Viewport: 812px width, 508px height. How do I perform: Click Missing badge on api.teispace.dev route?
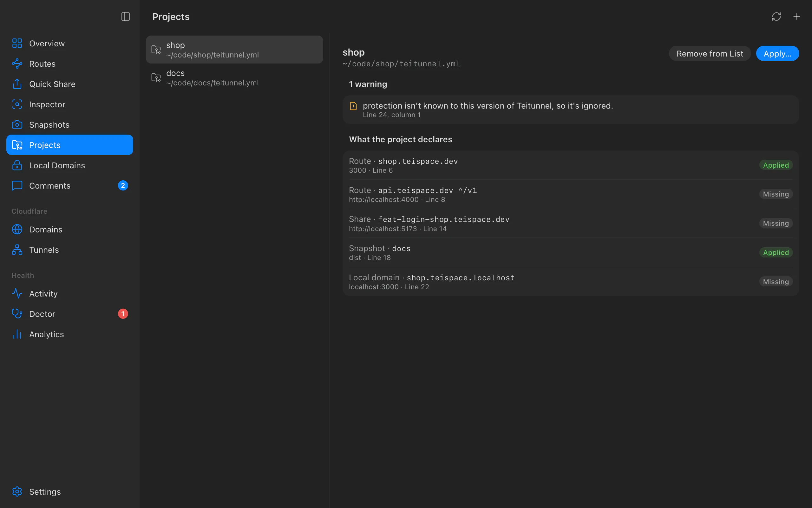[x=776, y=194]
